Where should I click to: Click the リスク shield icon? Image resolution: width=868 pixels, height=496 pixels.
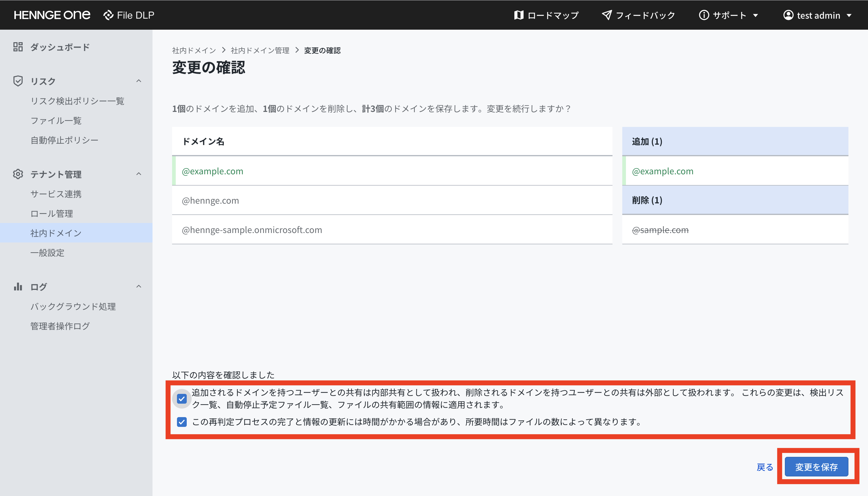(x=18, y=81)
